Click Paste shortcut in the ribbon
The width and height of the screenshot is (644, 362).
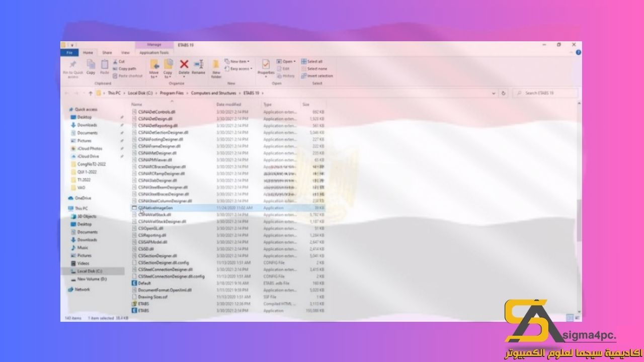[128, 76]
